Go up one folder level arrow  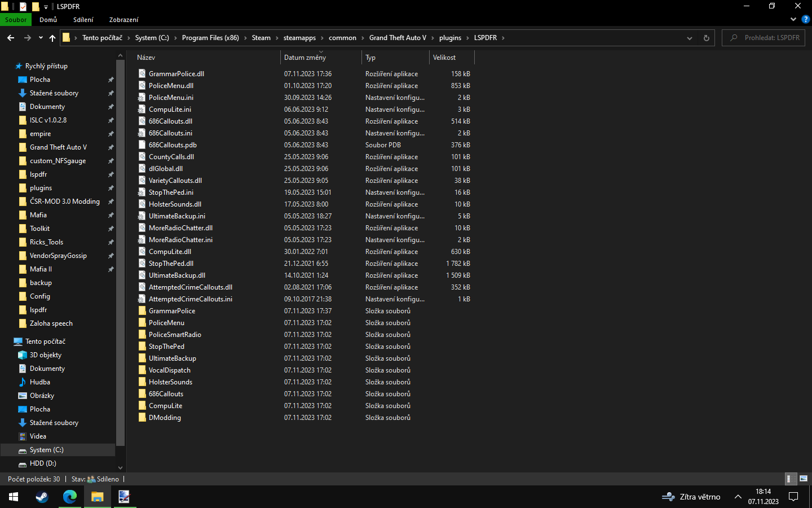pyautogui.click(x=52, y=38)
